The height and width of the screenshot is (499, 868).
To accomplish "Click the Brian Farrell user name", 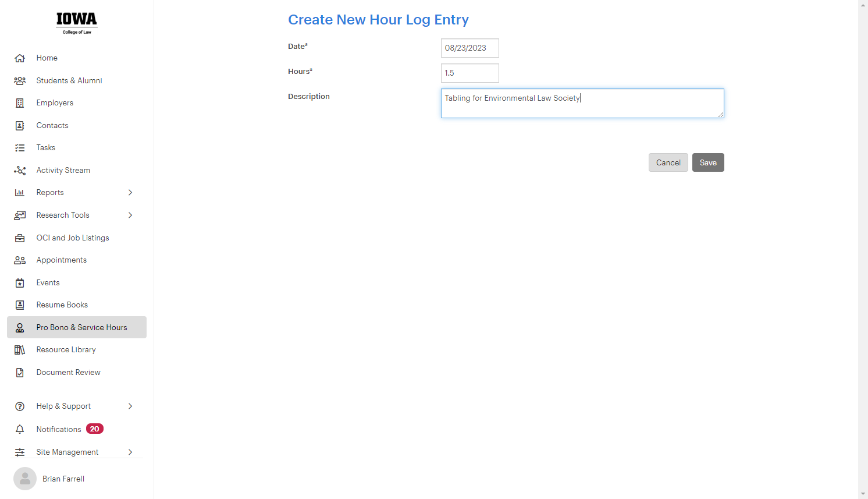I will point(63,479).
